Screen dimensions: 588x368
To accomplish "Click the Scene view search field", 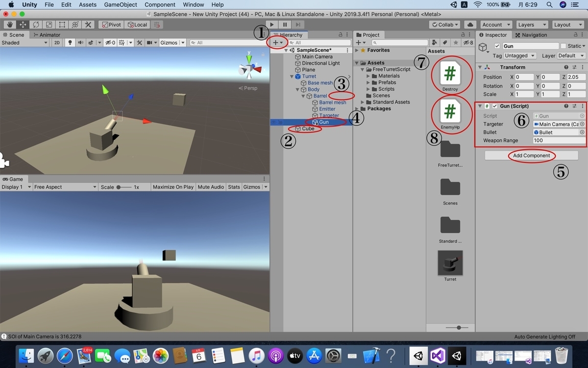I will pos(226,43).
